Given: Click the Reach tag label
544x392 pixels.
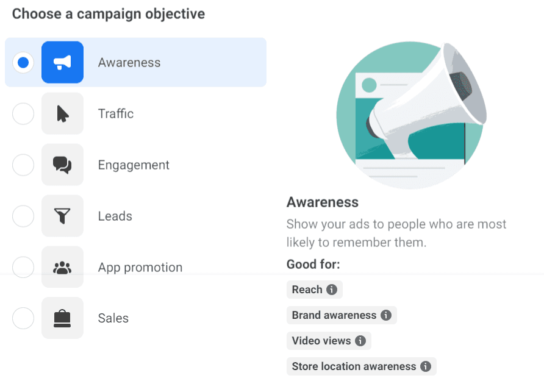Looking at the screenshot, I should click(x=307, y=290).
